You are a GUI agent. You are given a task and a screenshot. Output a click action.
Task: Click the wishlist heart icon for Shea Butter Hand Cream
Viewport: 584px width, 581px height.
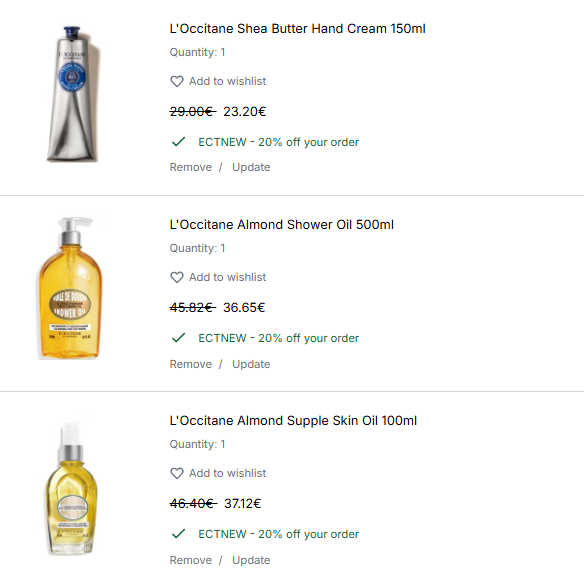pyautogui.click(x=177, y=81)
